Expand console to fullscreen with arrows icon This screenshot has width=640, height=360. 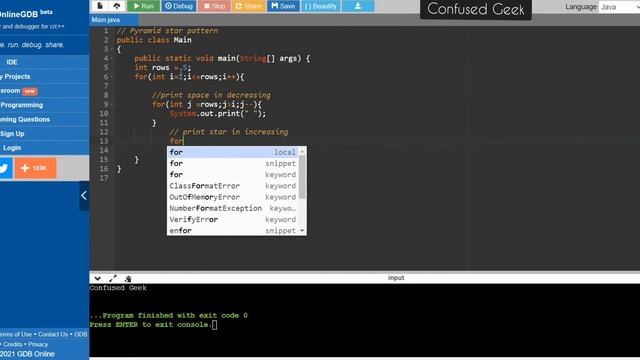[x=113, y=278]
